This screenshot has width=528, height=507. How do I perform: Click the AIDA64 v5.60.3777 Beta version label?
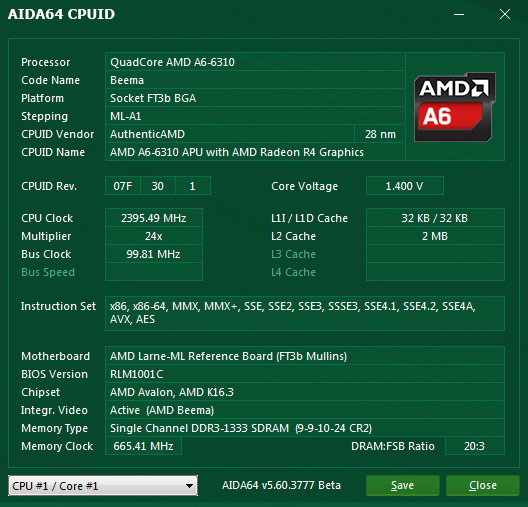281,485
